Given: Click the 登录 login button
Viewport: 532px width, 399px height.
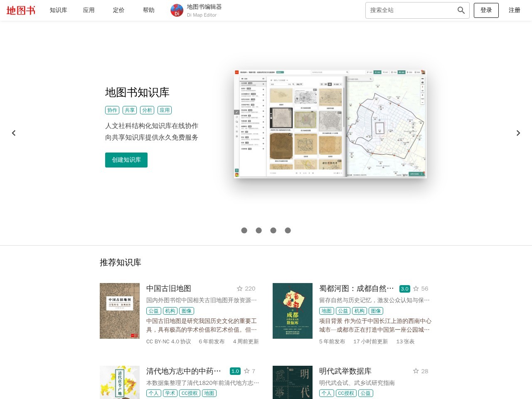Looking at the screenshot, I should tap(486, 10).
